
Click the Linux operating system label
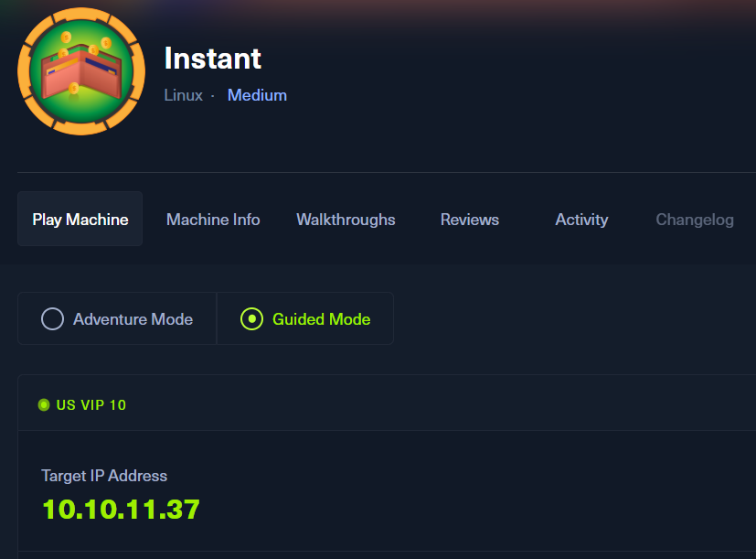click(x=183, y=95)
